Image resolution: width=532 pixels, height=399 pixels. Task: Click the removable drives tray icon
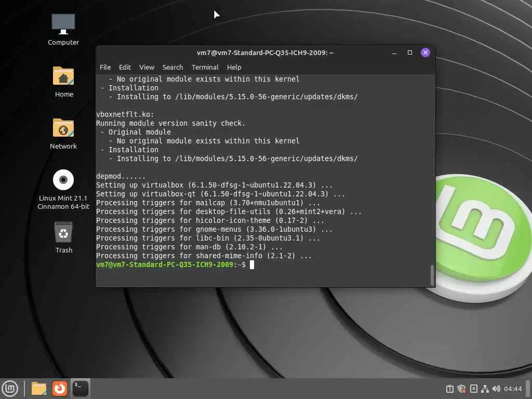(x=474, y=389)
